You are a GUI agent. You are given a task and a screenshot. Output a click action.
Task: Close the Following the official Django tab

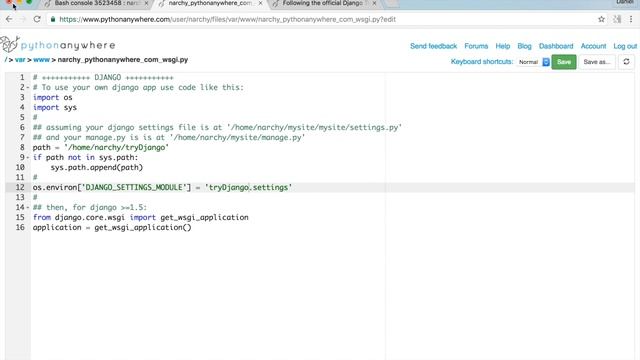coord(374,3)
